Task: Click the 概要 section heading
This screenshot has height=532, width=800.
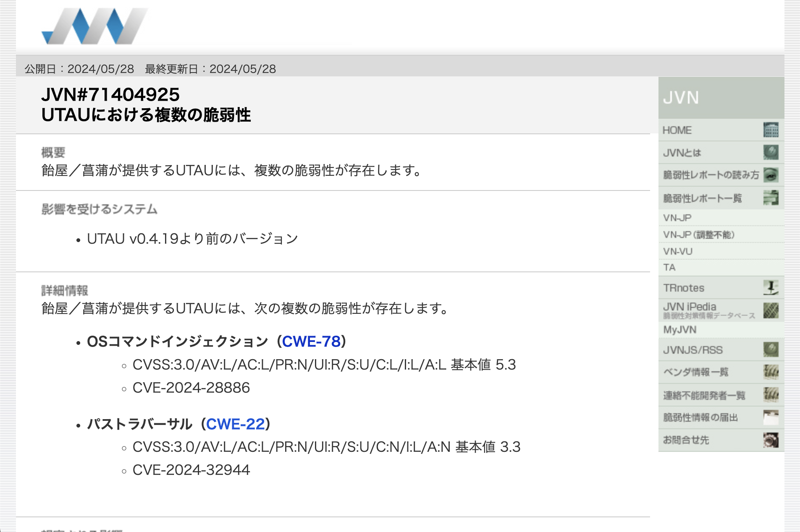Action: [53, 153]
